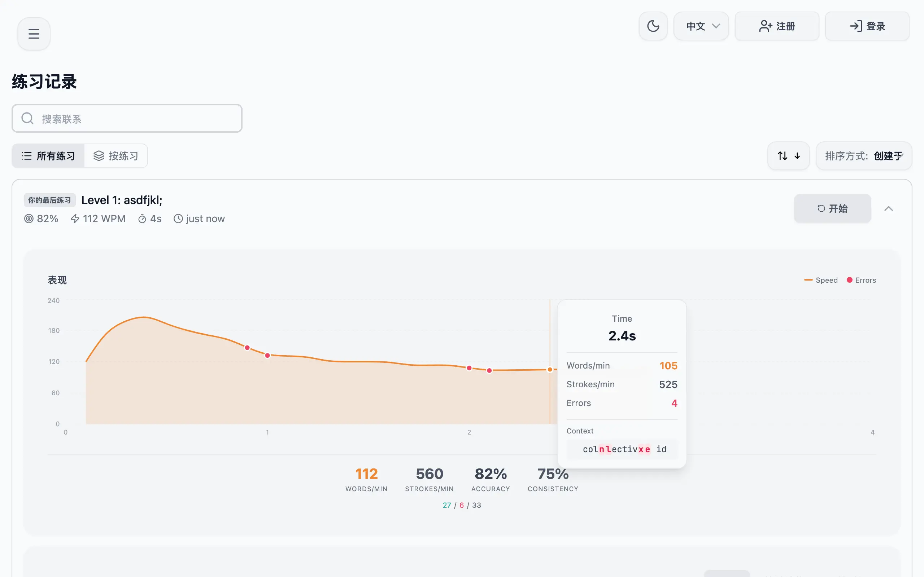The height and width of the screenshot is (577, 924).
Task: Toggle the Speed series in the chart legend
Action: (821, 280)
